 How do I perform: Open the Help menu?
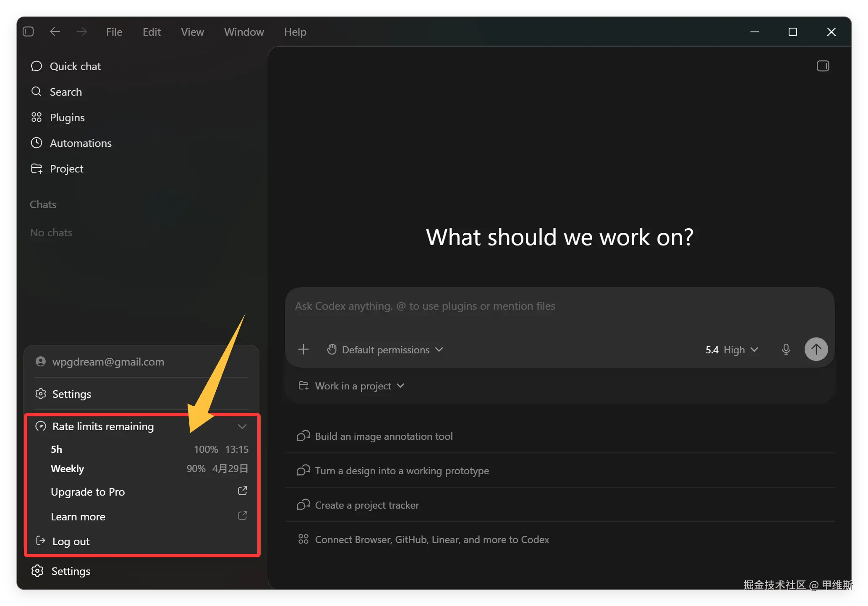point(295,32)
